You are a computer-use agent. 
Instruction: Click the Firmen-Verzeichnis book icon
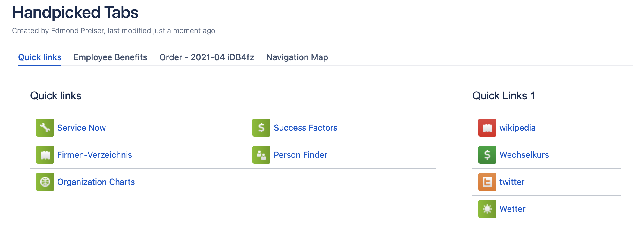click(x=45, y=155)
